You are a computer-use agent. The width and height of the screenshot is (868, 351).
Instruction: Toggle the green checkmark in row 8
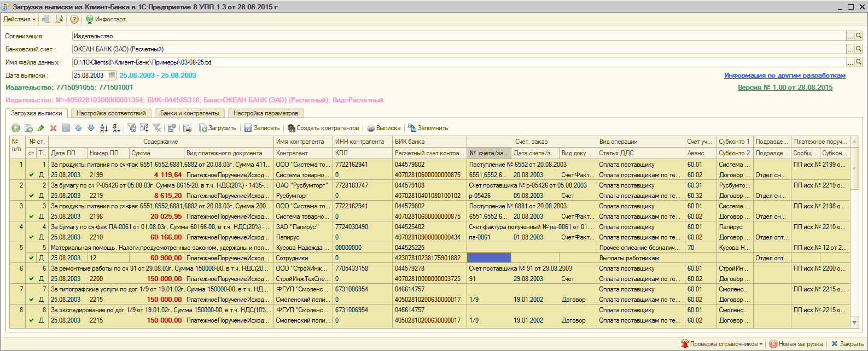point(32,320)
